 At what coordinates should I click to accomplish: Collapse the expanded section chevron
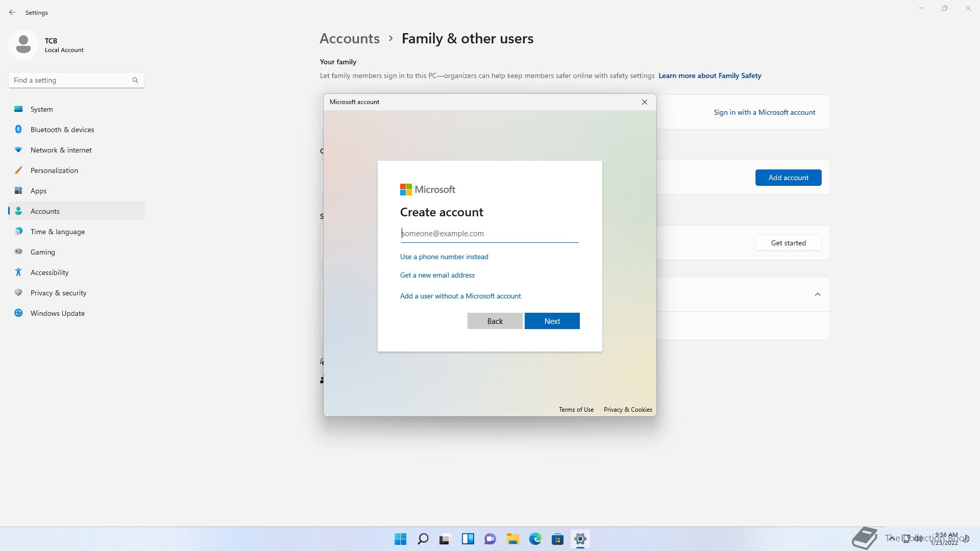(817, 294)
